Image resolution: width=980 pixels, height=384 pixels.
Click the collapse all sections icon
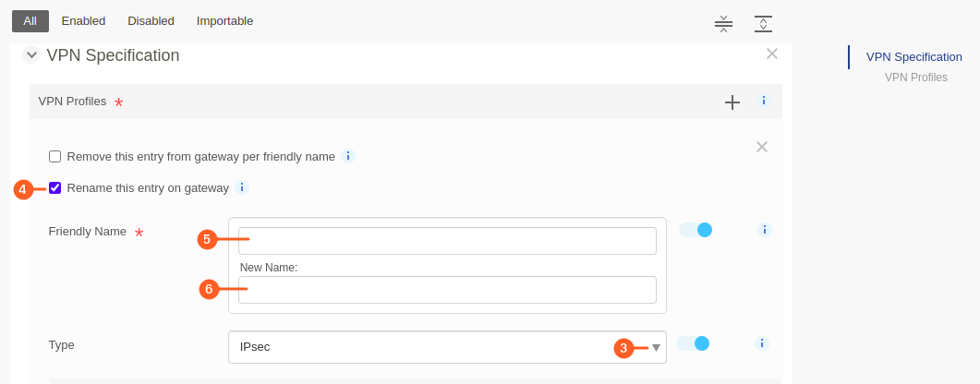point(723,24)
